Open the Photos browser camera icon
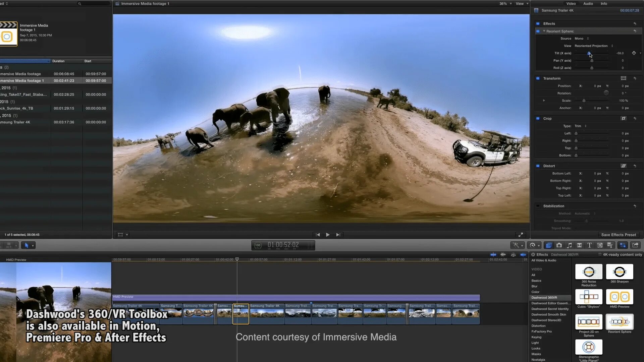 [x=559, y=245]
